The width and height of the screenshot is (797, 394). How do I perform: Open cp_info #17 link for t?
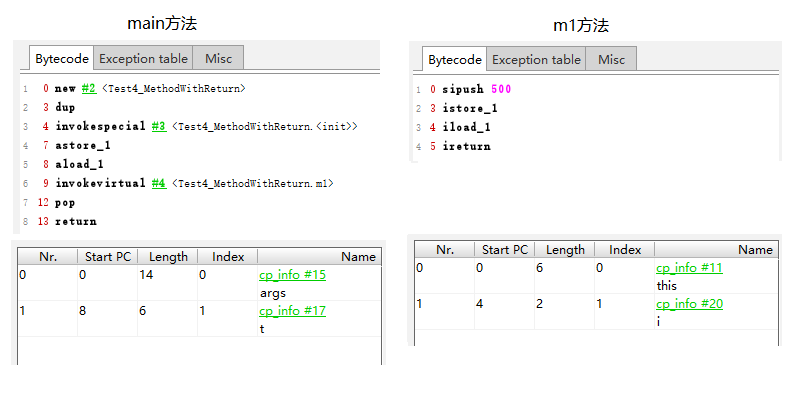click(x=292, y=311)
